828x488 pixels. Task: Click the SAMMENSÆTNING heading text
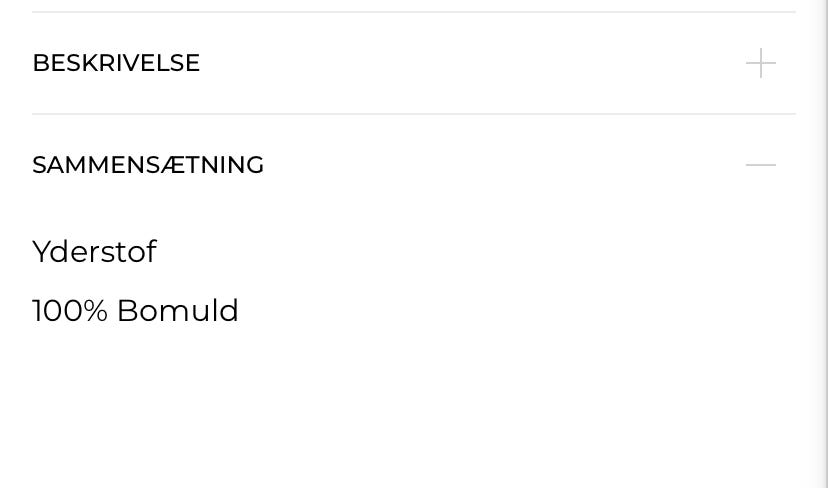click(148, 165)
